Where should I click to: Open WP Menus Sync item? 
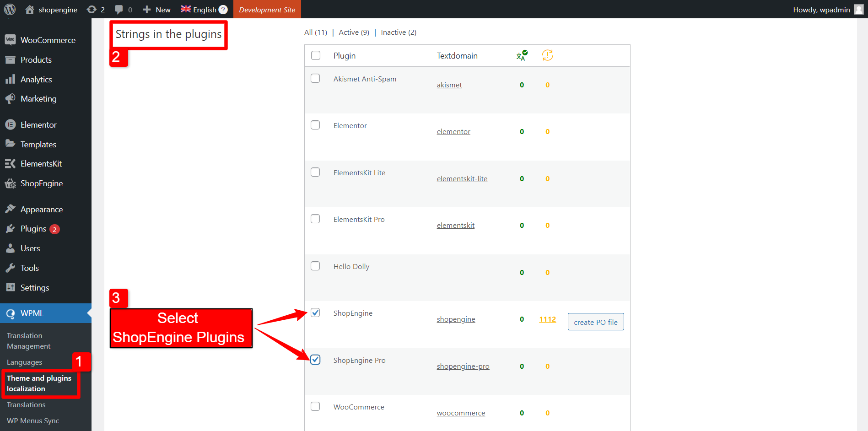pos(33,420)
